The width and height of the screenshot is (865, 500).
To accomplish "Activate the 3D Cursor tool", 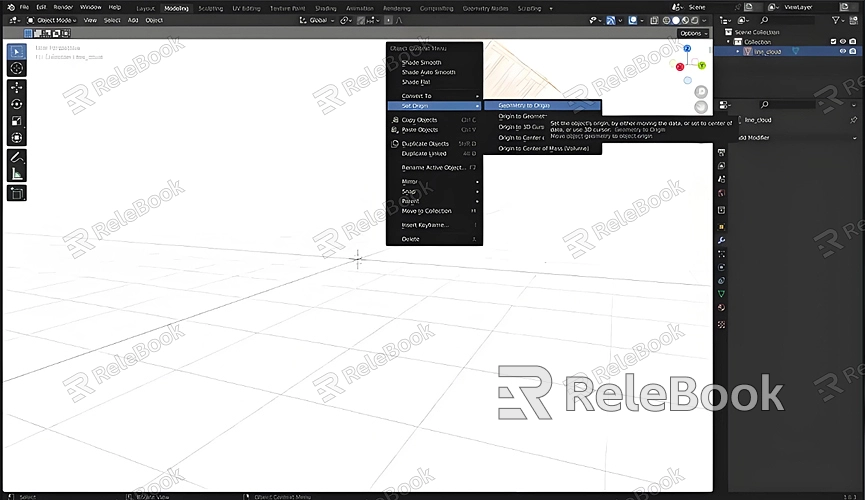I will tap(17, 68).
